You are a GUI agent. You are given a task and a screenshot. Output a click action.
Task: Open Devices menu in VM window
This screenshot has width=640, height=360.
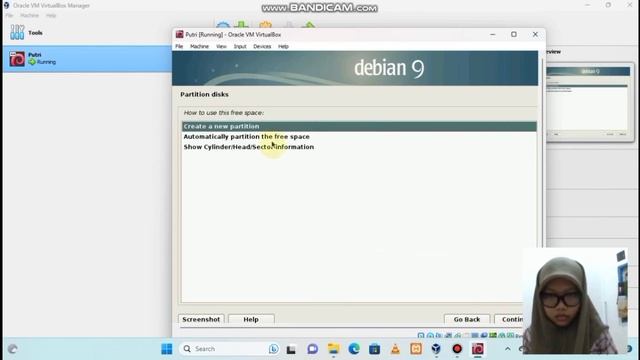tap(262, 47)
